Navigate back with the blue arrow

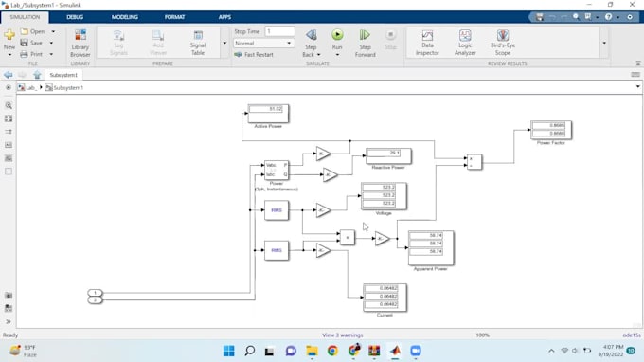click(9, 75)
